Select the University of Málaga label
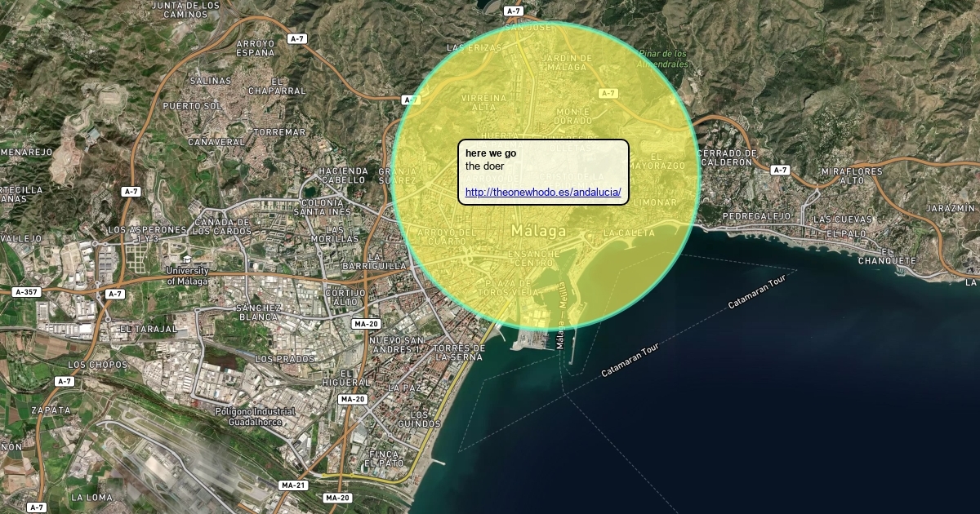Viewport: 980px width, 514px height. click(188, 276)
